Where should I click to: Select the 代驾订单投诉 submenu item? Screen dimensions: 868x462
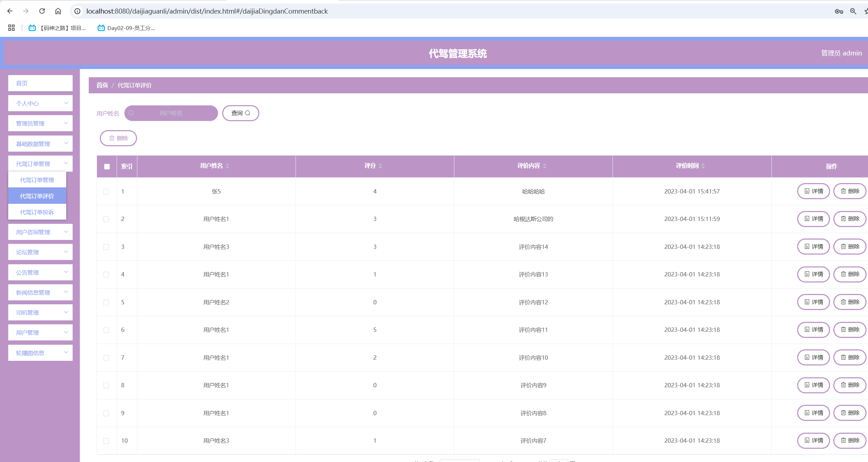tap(37, 212)
